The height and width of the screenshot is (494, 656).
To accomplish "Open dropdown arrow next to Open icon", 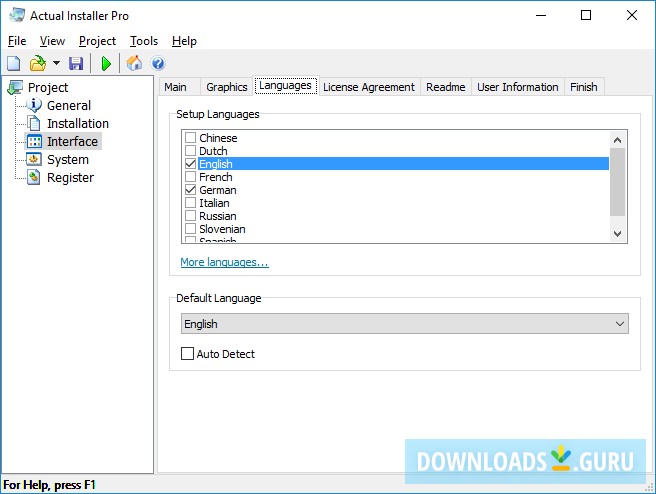I will [x=56, y=64].
